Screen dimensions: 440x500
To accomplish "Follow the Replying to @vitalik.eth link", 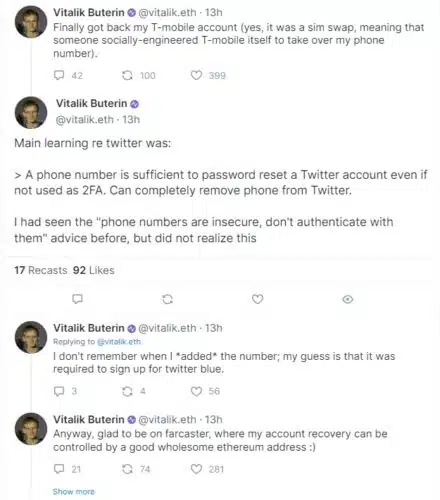I will pyautogui.click(x=119, y=342).
